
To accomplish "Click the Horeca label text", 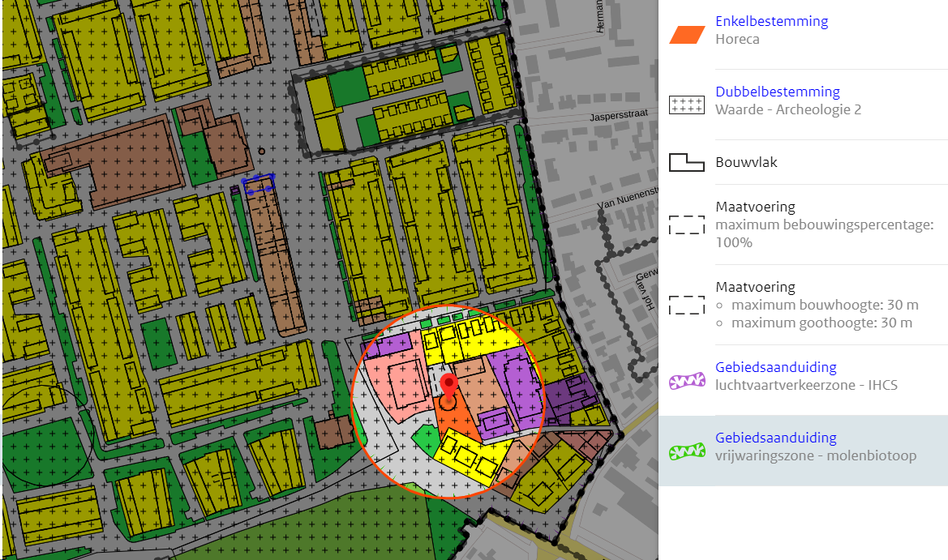I will 737,39.
